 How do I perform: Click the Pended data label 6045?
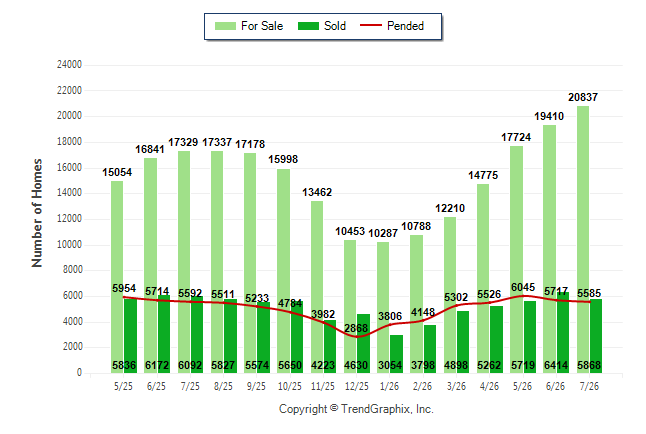click(523, 287)
